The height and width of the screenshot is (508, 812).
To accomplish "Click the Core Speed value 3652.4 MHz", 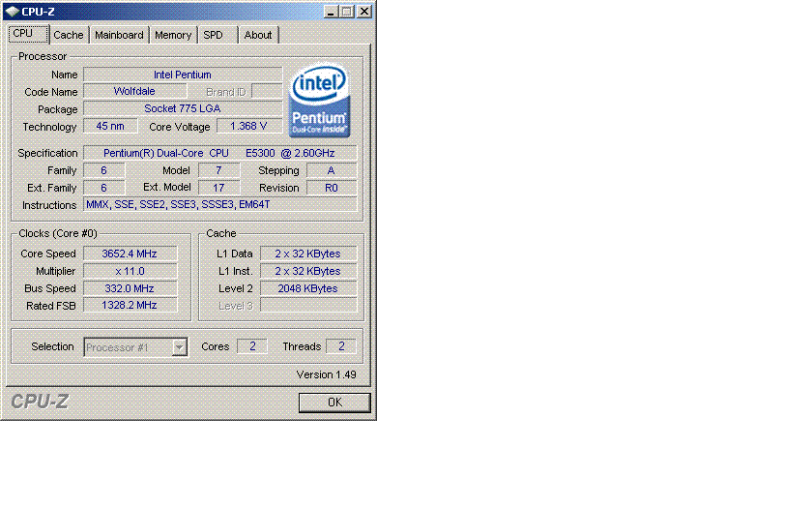I will (130, 254).
